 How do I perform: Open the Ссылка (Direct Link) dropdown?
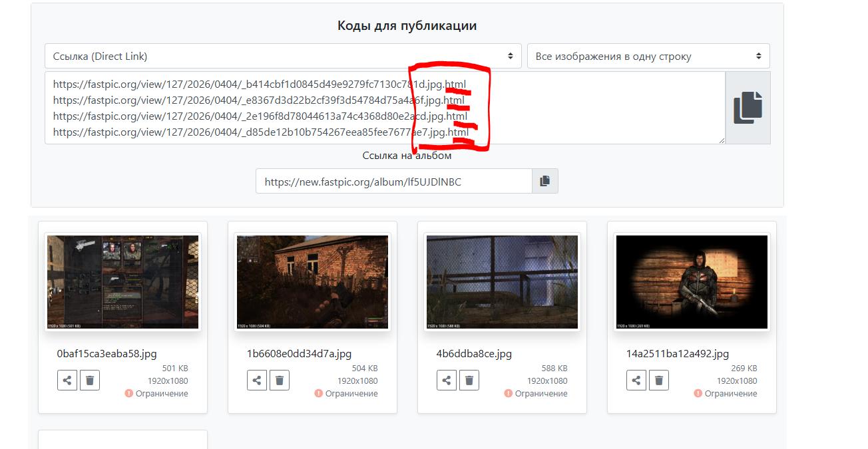point(283,57)
